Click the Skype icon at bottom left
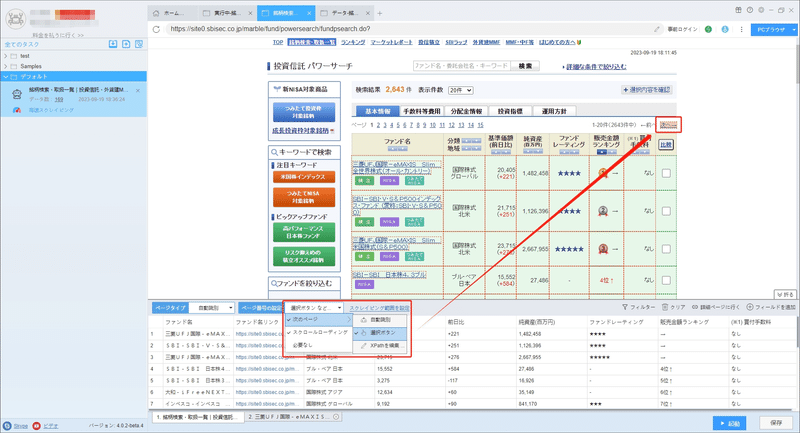The height and width of the screenshot is (433, 800). [x=7, y=426]
